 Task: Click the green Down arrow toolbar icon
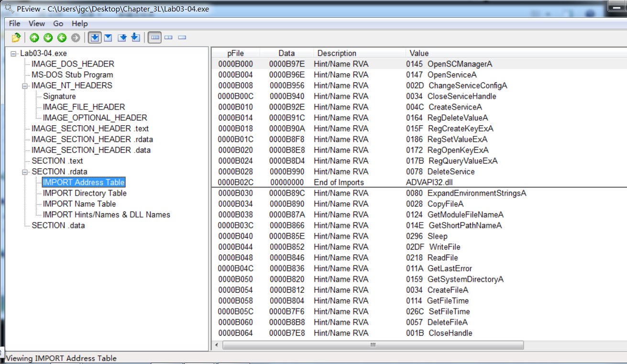coord(48,38)
